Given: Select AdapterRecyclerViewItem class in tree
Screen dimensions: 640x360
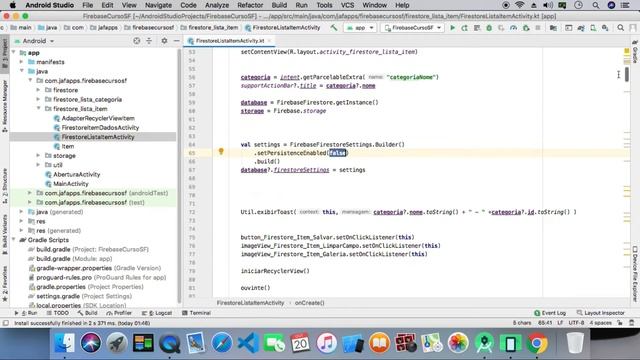Looking at the screenshot, I should [98, 118].
